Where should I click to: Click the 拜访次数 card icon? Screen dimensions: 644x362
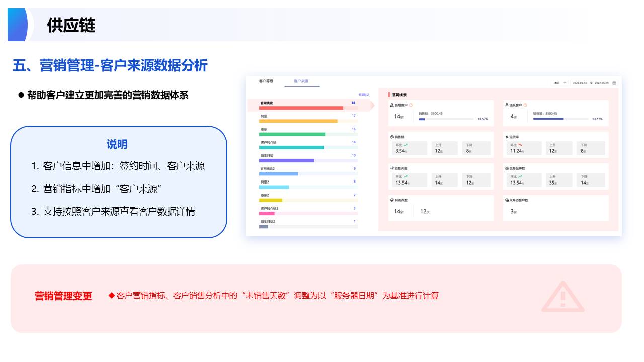392,200
